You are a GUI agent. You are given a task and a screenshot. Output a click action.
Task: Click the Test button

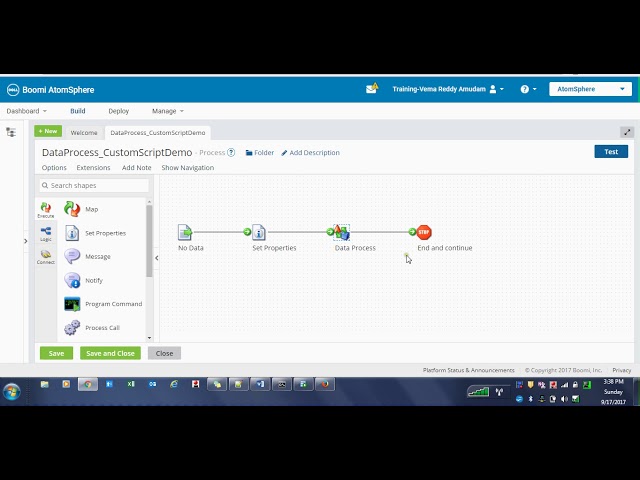point(611,151)
